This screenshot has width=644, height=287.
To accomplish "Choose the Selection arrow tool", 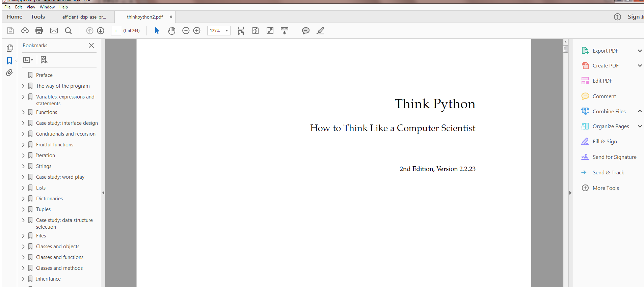I will 157,31.
